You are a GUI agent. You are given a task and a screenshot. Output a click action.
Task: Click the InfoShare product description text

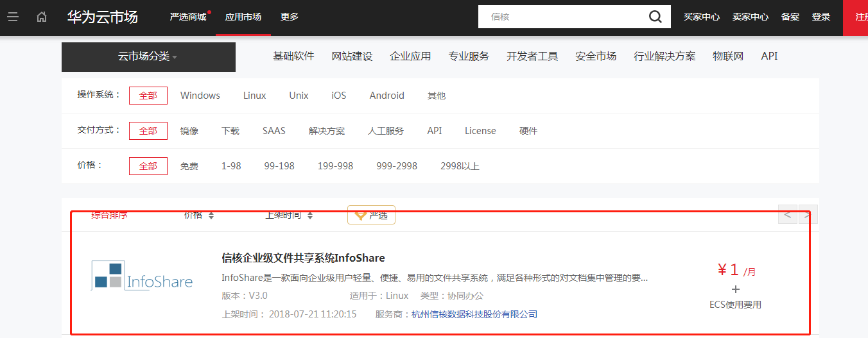(435, 278)
